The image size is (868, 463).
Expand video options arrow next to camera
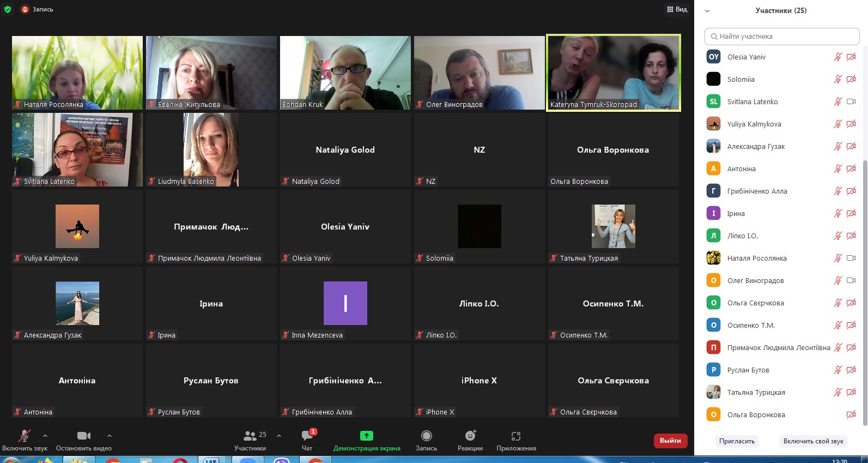coord(110,436)
